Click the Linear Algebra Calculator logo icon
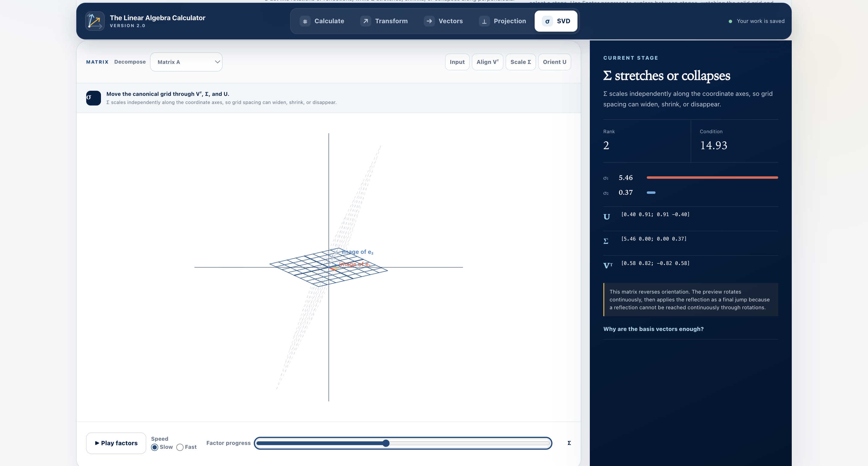868x466 pixels. click(x=95, y=21)
